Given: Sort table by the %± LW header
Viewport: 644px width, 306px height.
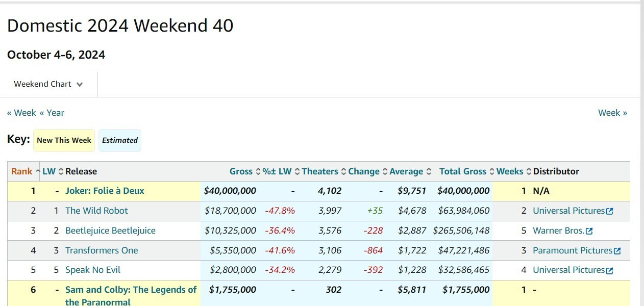Looking at the screenshot, I should click(277, 171).
